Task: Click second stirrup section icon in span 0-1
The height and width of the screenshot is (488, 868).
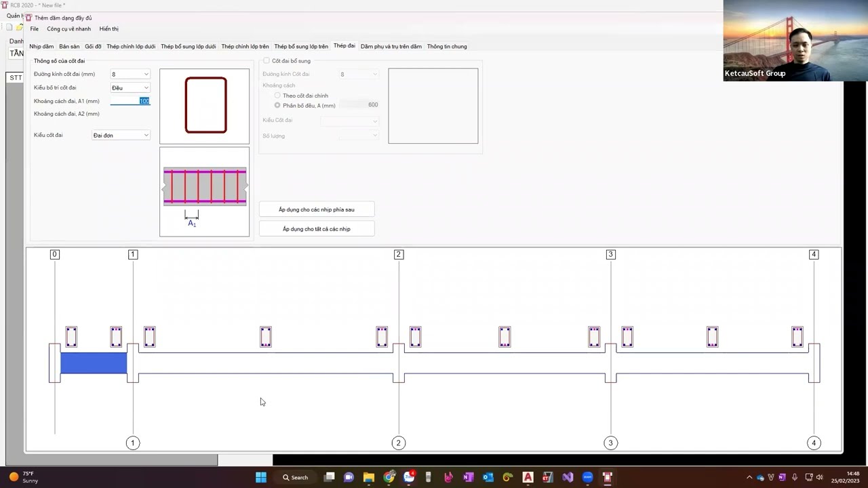Action: pos(116,337)
